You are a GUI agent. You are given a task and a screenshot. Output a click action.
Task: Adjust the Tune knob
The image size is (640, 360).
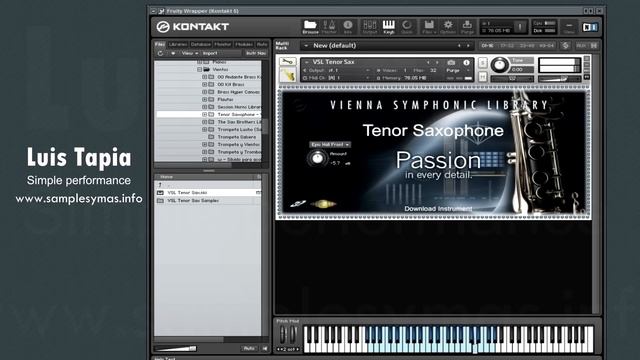coord(499,65)
